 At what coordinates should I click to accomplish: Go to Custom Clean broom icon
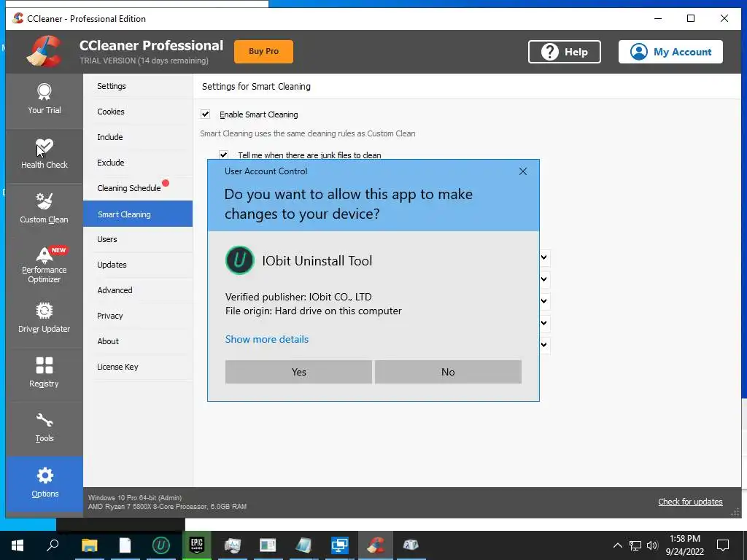click(44, 201)
